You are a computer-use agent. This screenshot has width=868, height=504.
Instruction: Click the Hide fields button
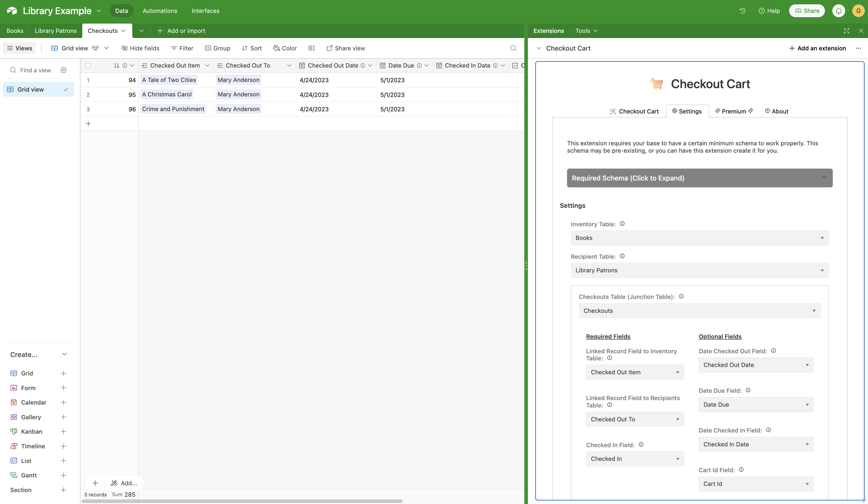[140, 48]
